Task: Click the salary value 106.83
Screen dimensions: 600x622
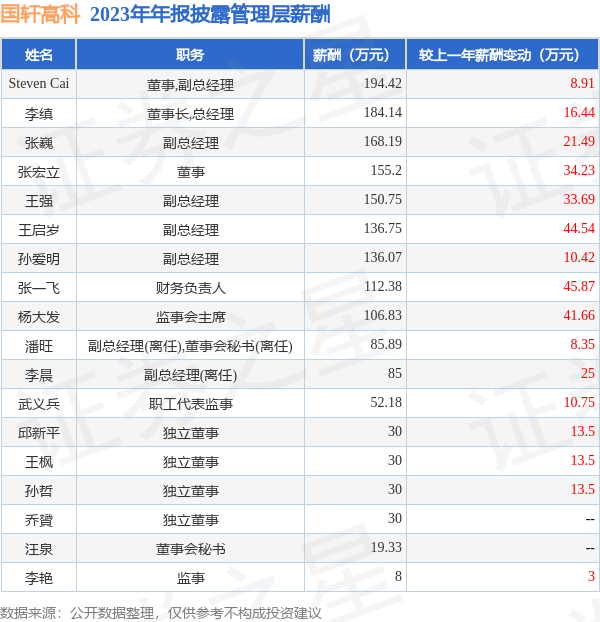Action: point(383,315)
